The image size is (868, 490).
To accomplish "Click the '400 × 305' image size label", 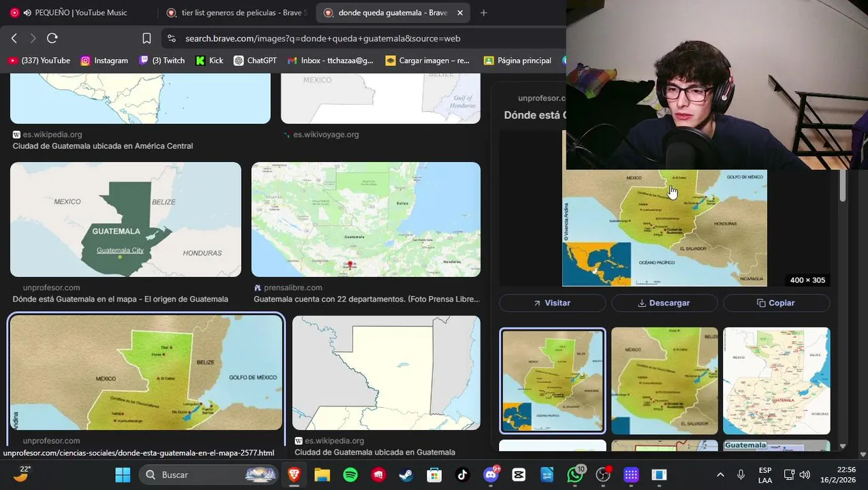I will [x=807, y=280].
